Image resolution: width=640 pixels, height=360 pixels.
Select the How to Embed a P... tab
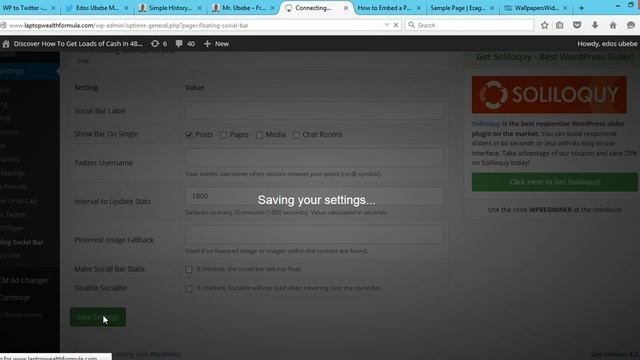[x=384, y=8]
